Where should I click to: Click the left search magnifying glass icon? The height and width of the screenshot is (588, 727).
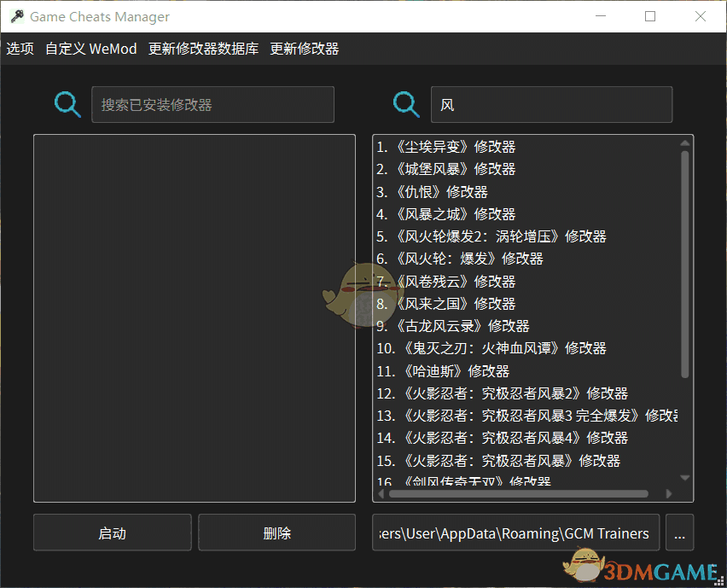[67, 104]
